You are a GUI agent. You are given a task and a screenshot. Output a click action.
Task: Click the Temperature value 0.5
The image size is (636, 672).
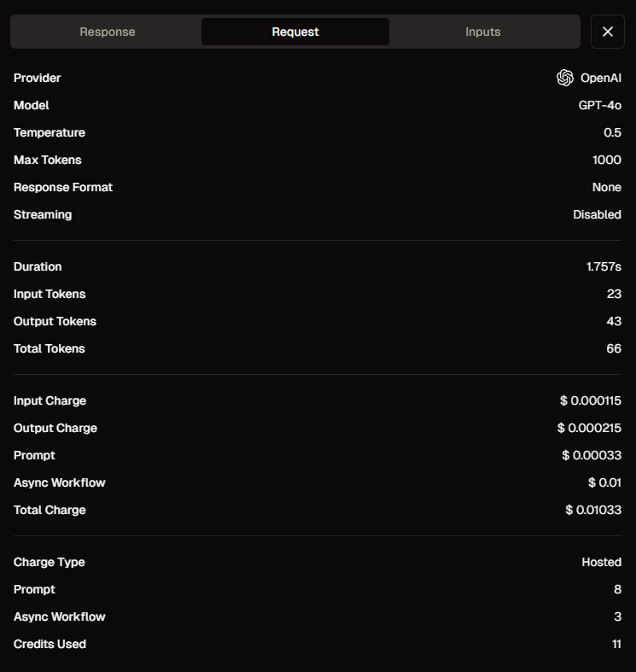(x=612, y=133)
